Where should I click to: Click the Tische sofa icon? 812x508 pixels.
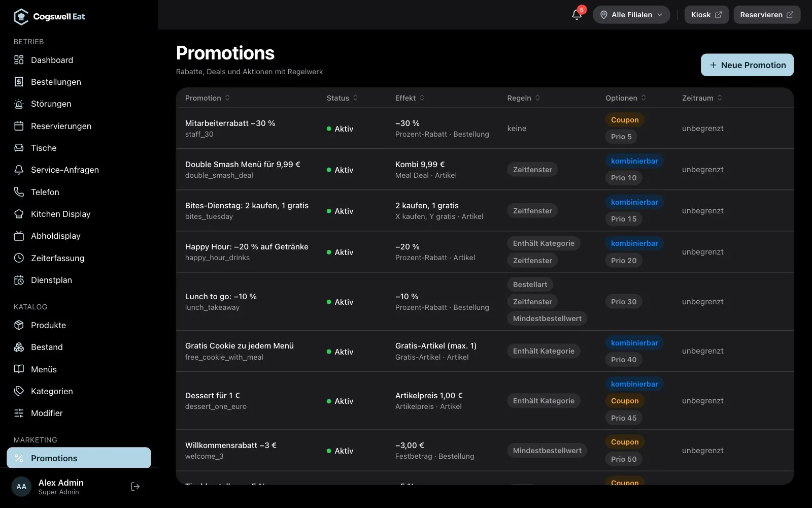[x=19, y=148]
